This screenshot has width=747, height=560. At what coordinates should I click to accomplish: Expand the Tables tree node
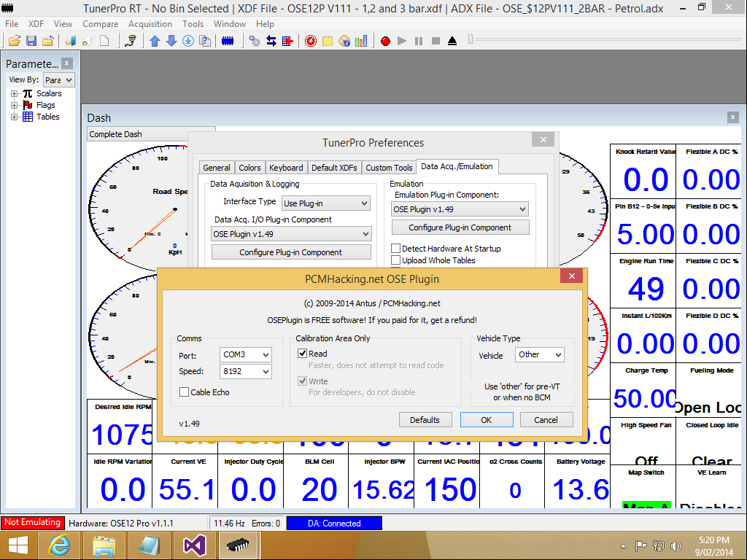coord(15,117)
